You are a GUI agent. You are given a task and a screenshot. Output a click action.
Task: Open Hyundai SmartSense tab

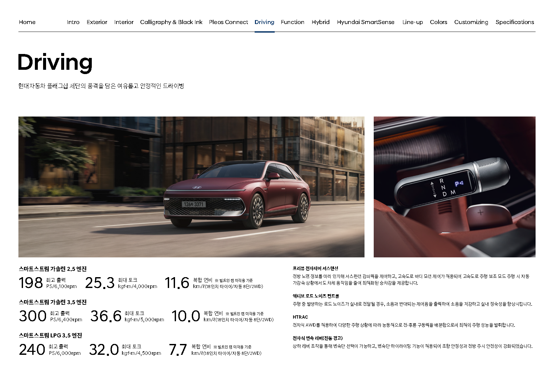pos(365,22)
